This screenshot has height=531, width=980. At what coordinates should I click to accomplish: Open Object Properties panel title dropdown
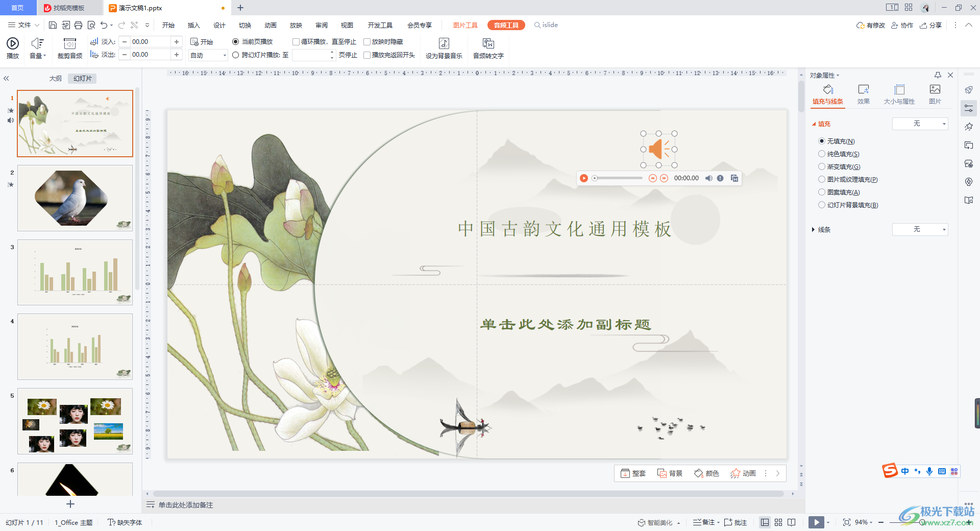(824, 76)
